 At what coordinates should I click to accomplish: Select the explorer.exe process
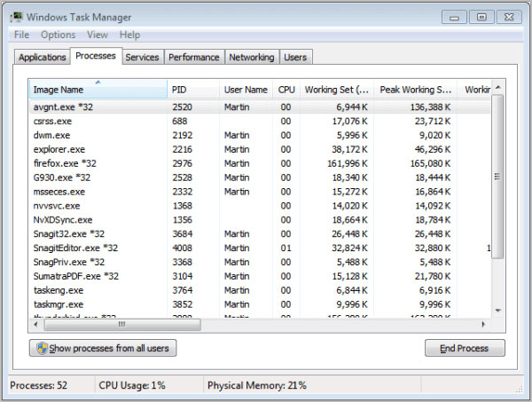coord(260,149)
